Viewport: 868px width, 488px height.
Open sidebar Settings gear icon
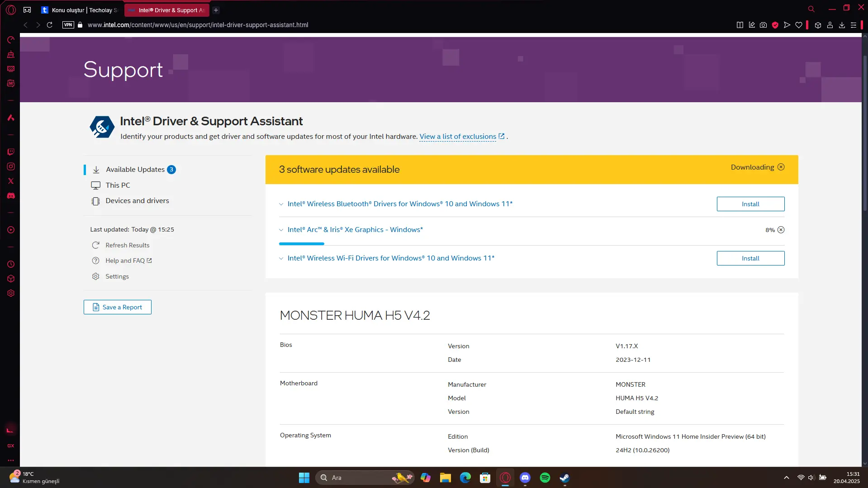[x=11, y=293]
